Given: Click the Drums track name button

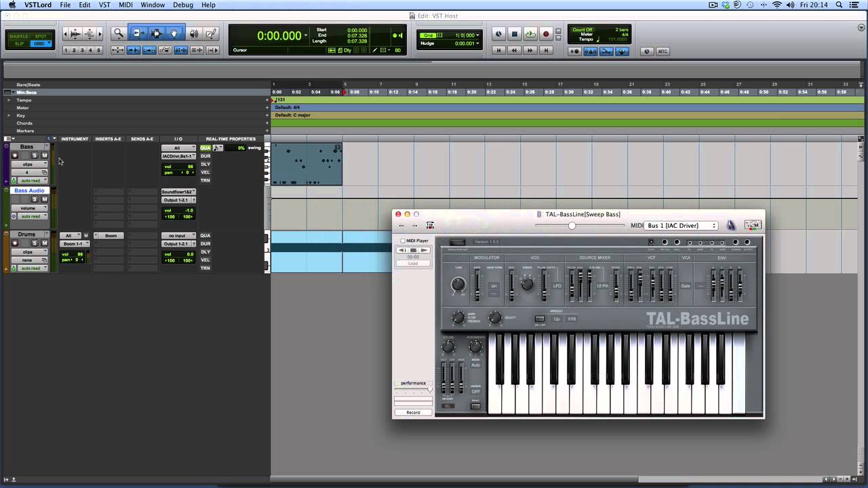Looking at the screenshot, I should [x=26, y=235].
